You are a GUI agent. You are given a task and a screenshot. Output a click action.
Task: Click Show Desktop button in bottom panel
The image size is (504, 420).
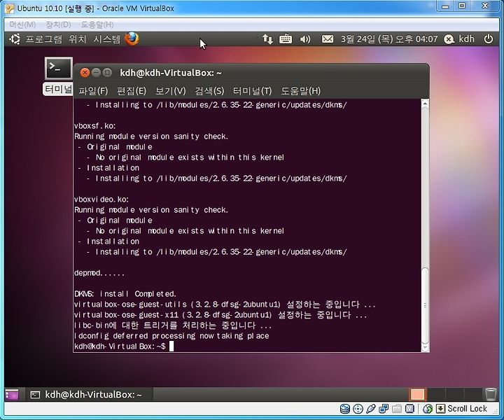[12, 394]
